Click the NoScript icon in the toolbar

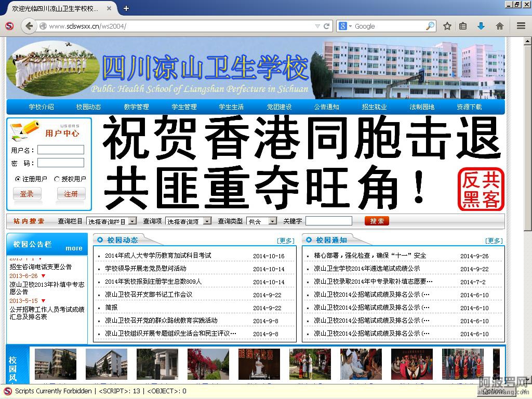coord(9,26)
